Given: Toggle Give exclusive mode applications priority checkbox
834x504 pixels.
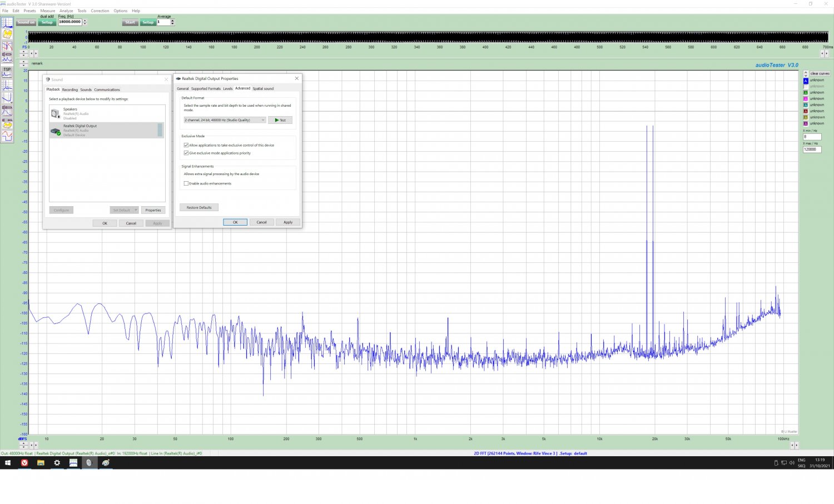Looking at the screenshot, I should click(x=186, y=153).
